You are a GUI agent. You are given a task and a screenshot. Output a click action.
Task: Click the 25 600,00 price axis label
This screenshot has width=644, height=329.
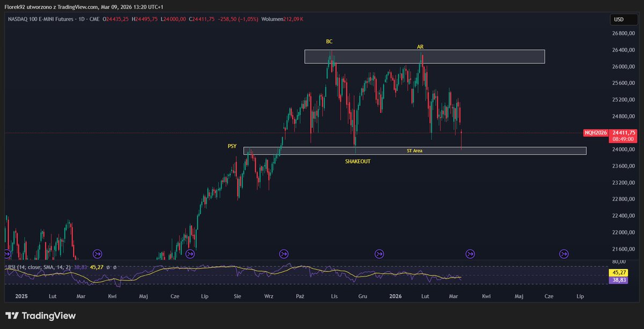(624, 83)
